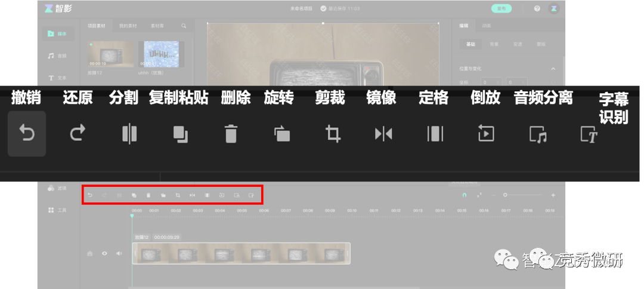Click the delete trash icon in the small timeline toolbar
The height and width of the screenshot is (289, 644).
148,195
